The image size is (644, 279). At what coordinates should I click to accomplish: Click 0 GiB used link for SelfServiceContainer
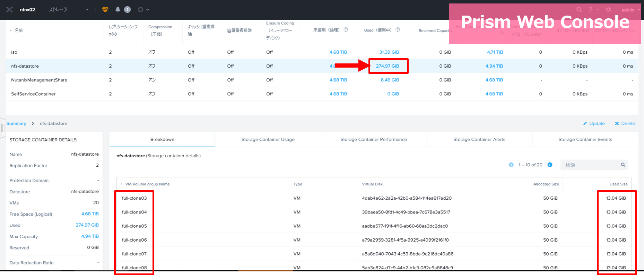pos(393,94)
